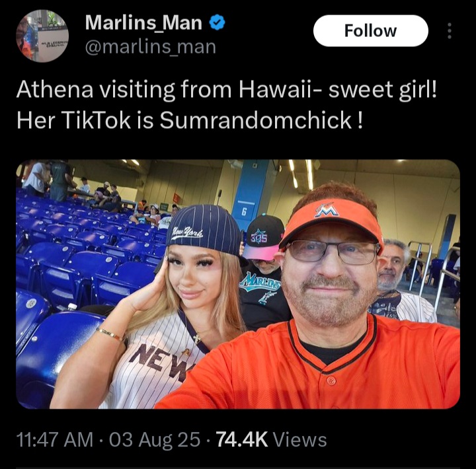Click the 11:47 AM timestamp

point(55,439)
